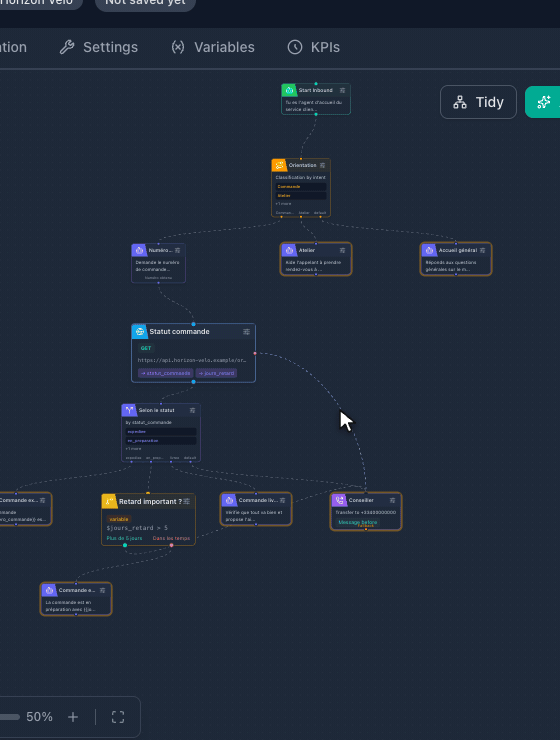Click the Orientation node's orange classifier icon
Image resolution: width=560 pixels, height=740 pixels.
[279, 165]
